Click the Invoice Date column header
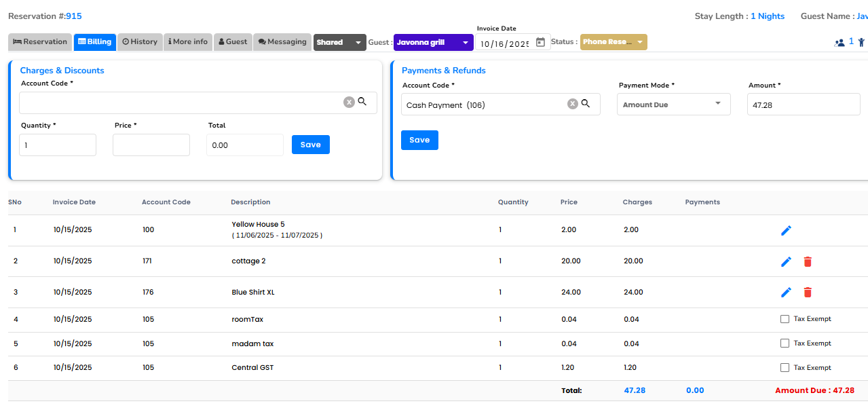Viewport: 868px width, 410px height. click(x=74, y=202)
